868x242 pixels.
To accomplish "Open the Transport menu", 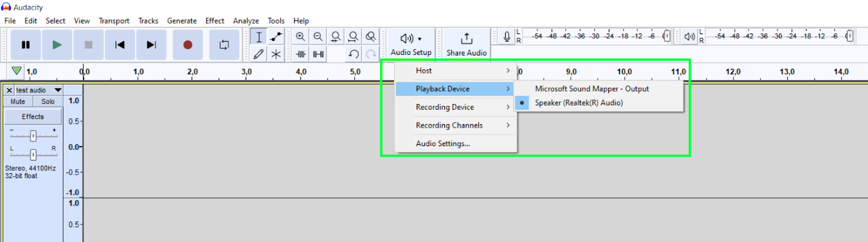I will (114, 21).
